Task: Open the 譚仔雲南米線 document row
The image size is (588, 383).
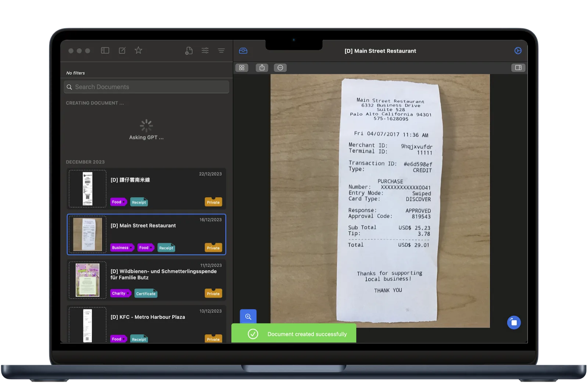Action: 146,188
